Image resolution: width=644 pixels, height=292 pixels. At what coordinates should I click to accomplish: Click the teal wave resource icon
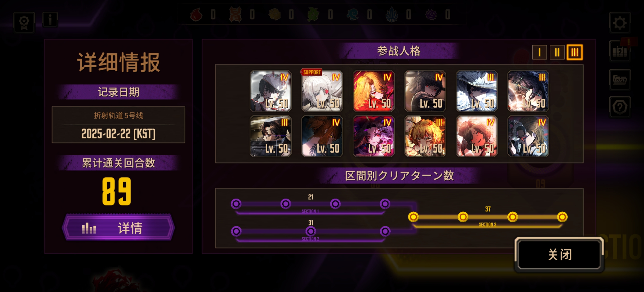[x=353, y=14]
